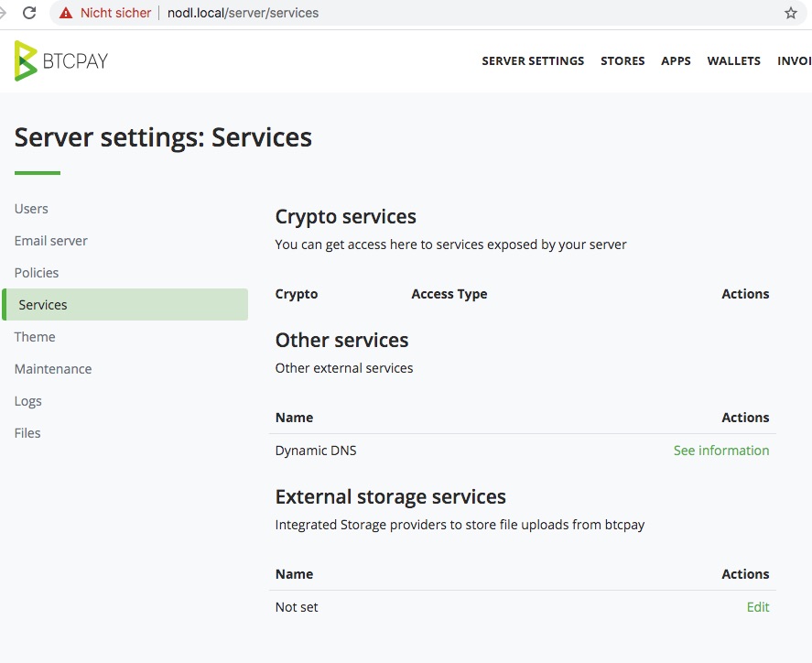Viewport: 812px width, 663px height.
Task: Select Users in the settings sidebar
Action: click(x=31, y=209)
